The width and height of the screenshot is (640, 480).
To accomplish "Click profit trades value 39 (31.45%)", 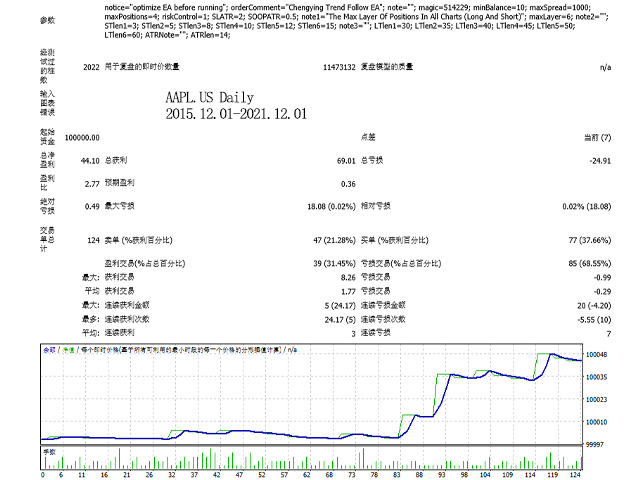I will [x=334, y=264].
